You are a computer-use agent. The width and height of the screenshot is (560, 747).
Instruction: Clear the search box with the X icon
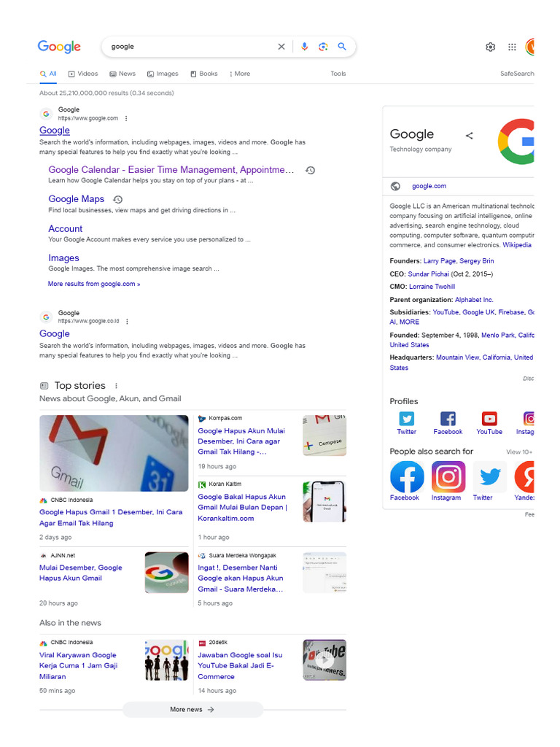tap(281, 47)
